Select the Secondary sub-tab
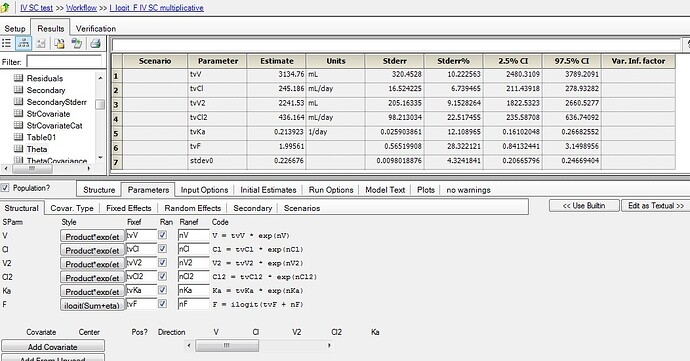Image resolution: width=690 pixels, height=361 pixels. click(253, 208)
